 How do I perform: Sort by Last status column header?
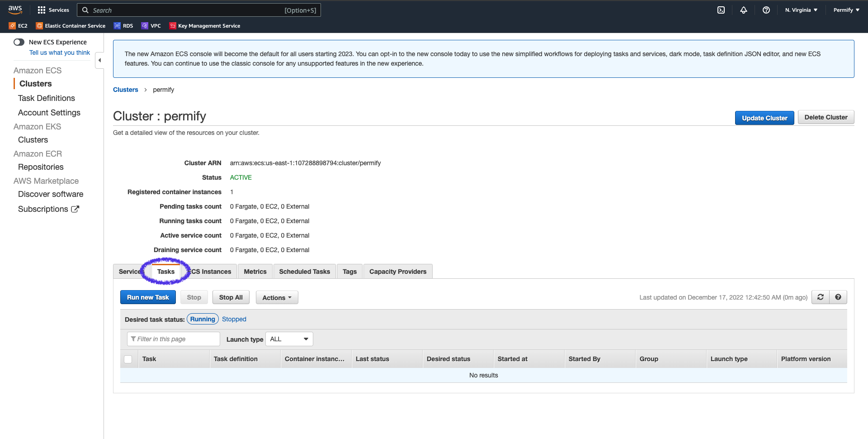click(x=387, y=359)
